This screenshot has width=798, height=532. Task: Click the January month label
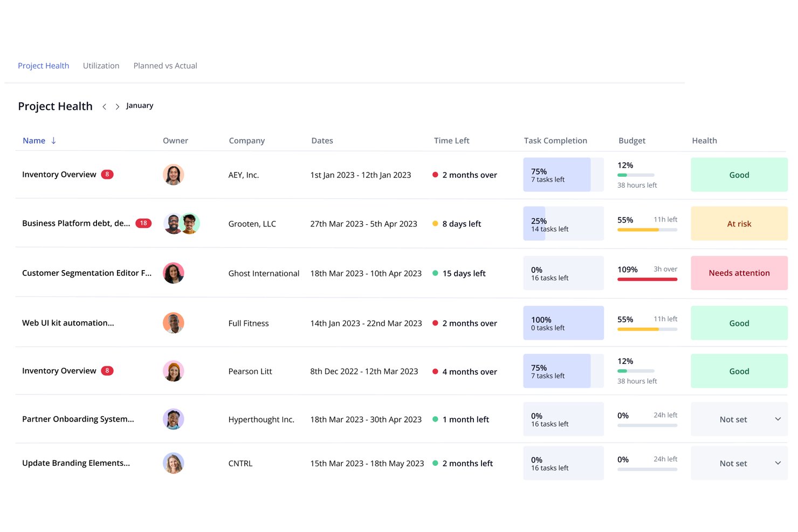pos(140,106)
